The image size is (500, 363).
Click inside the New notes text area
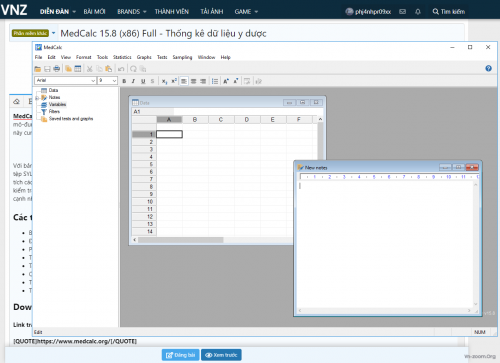[x=385, y=245]
